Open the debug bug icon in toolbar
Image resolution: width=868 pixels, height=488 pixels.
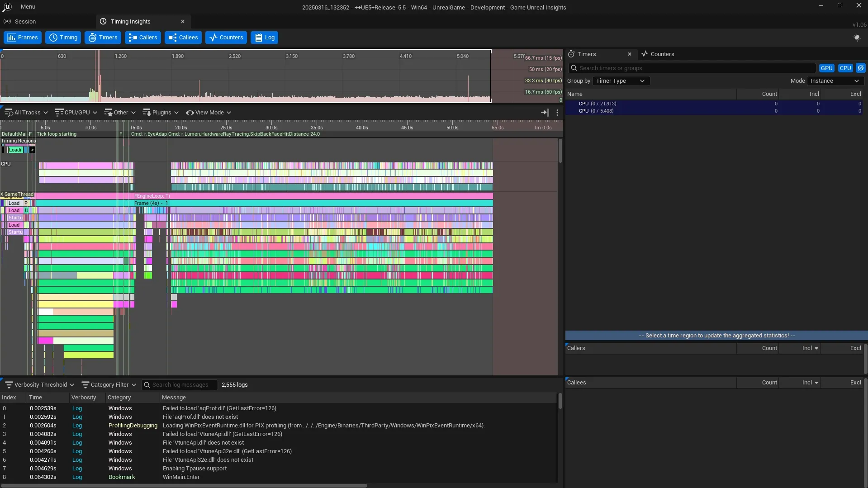pyautogui.click(x=857, y=38)
